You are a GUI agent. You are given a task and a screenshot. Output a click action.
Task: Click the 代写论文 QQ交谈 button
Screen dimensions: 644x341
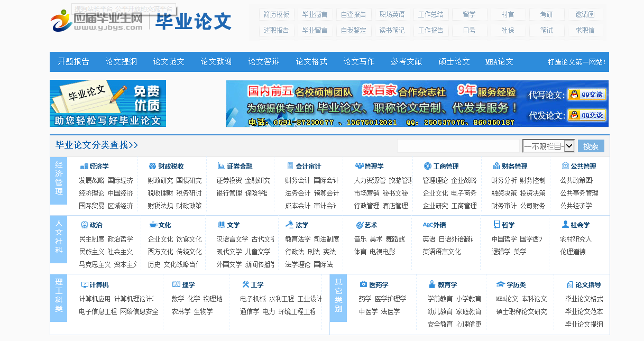coord(587,95)
